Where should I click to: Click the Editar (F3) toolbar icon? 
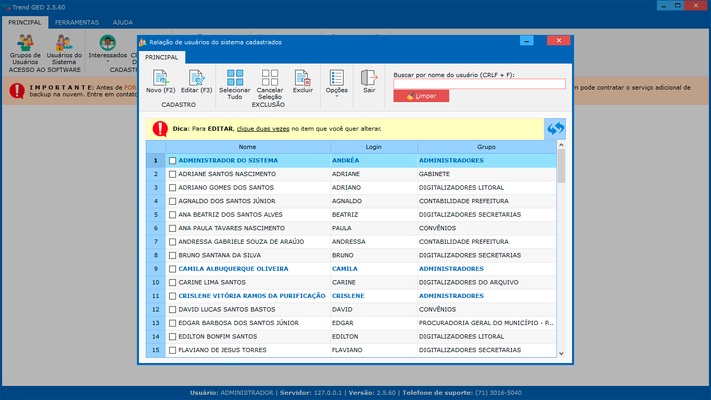pyautogui.click(x=196, y=78)
